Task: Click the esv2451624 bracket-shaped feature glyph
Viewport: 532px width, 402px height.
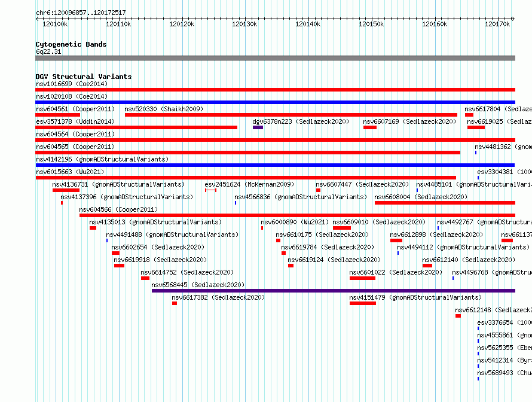Action: [x=210, y=190]
